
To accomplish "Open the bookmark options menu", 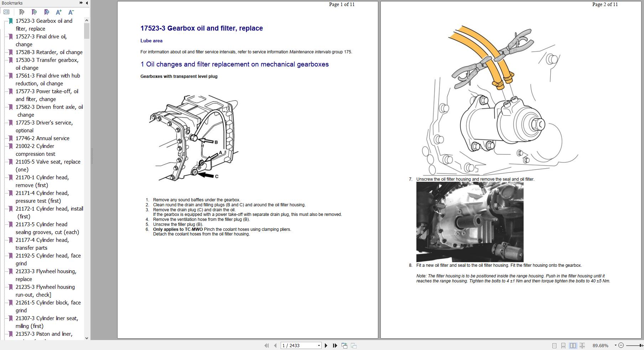I will [7, 12].
